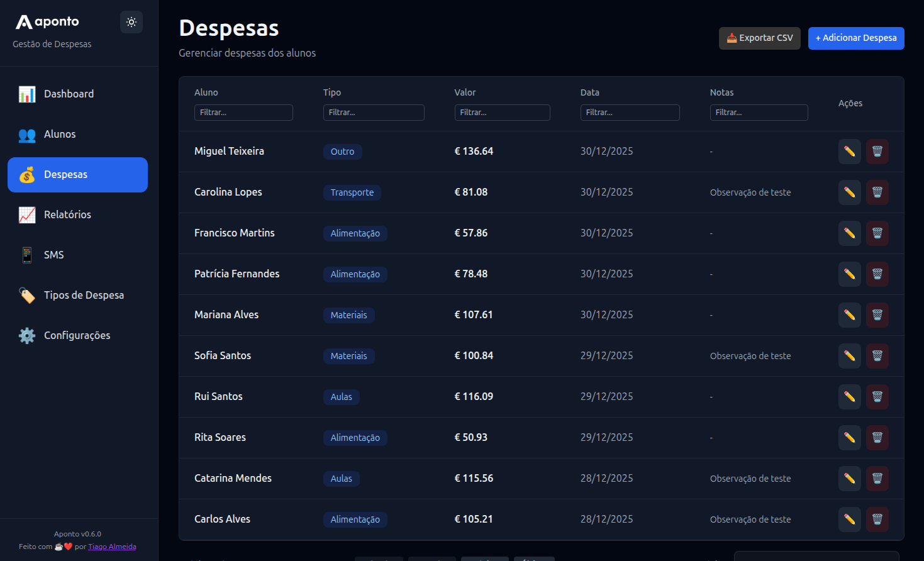
Task: Edit Mariana Alves expense entry
Action: [849, 315]
